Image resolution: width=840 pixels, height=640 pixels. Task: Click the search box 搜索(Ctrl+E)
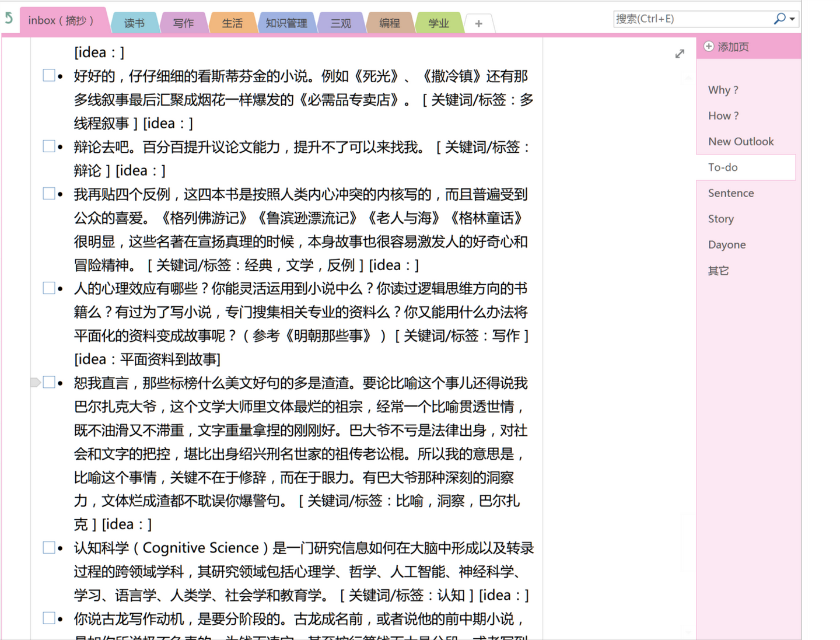point(692,19)
